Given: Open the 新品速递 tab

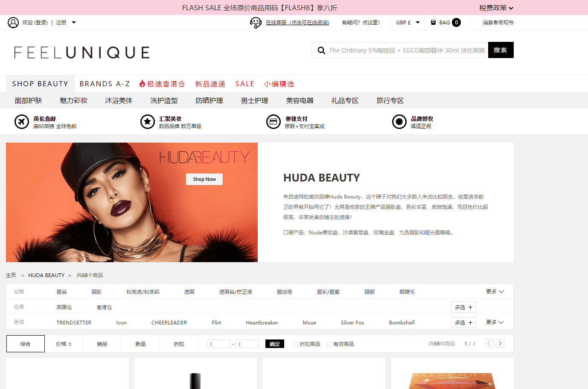Looking at the screenshot, I should 210,84.
